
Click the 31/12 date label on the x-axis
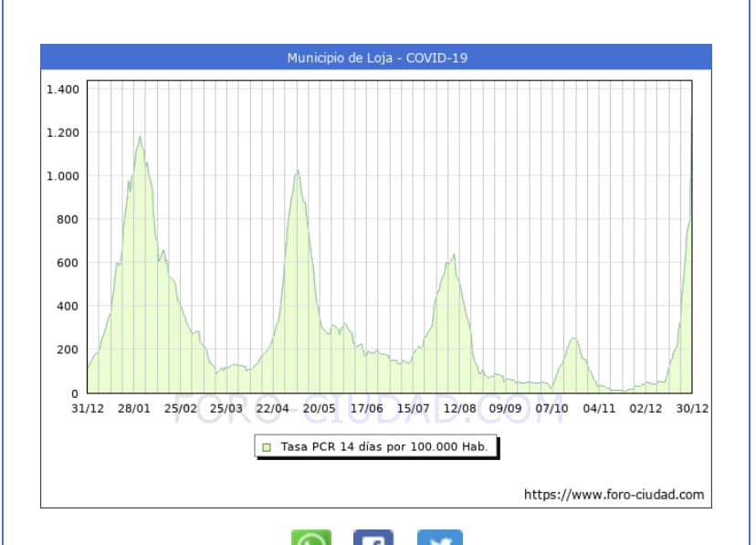(88, 408)
